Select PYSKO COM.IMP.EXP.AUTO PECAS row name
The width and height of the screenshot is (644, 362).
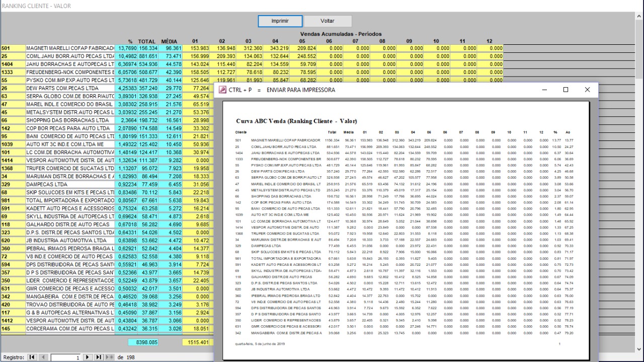(70, 80)
